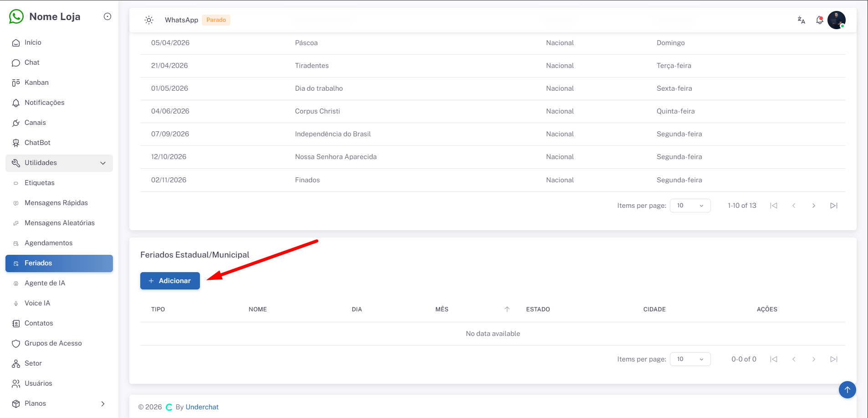Go to previous page of Estadual/Municipal table
Image resolution: width=868 pixels, height=418 pixels.
click(794, 359)
